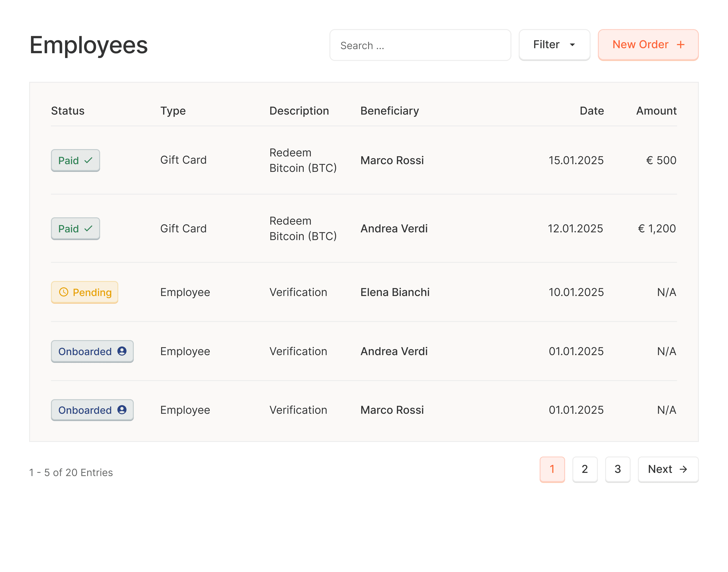728x572 pixels.
Task: Click the 1 - 5 of 20 Entries text
Action: pyautogui.click(x=71, y=472)
